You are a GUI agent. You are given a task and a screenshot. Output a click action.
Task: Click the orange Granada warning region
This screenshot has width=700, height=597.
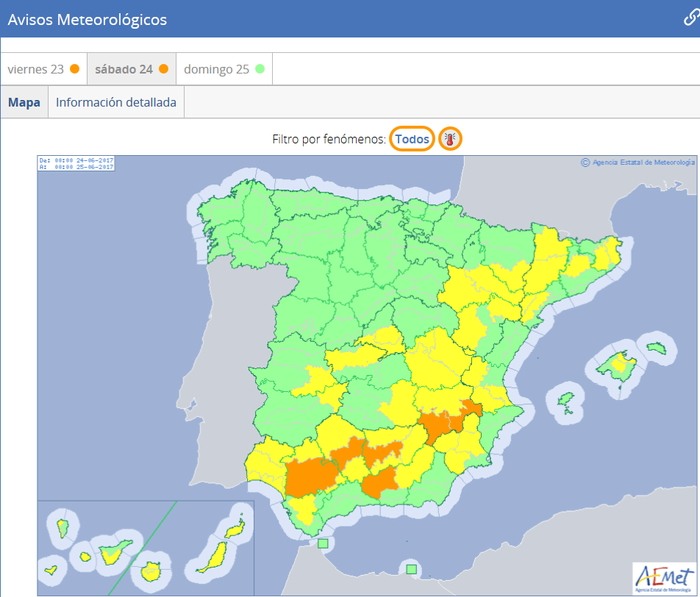(x=380, y=484)
